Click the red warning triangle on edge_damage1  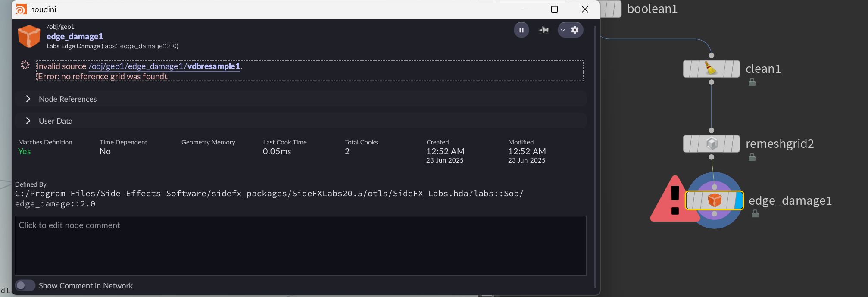673,200
